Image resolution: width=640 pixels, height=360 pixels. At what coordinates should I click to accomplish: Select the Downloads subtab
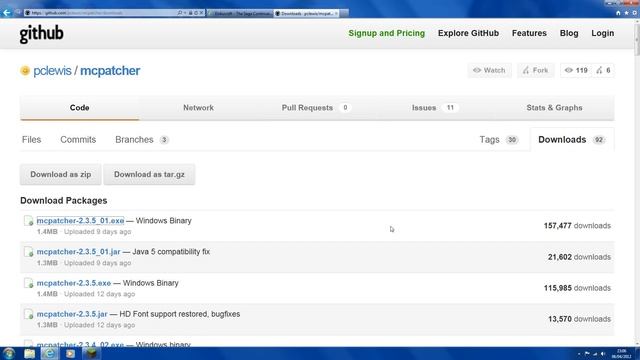tap(571, 140)
